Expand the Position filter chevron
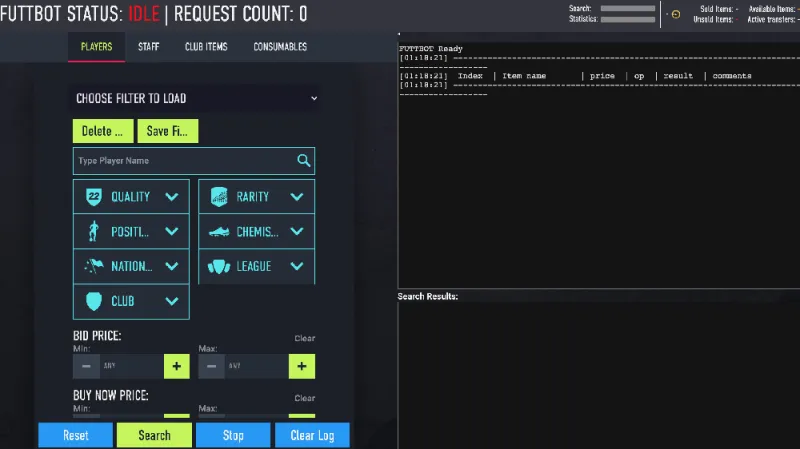Image resolution: width=800 pixels, height=449 pixels. pyautogui.click(x=172, y=232)
